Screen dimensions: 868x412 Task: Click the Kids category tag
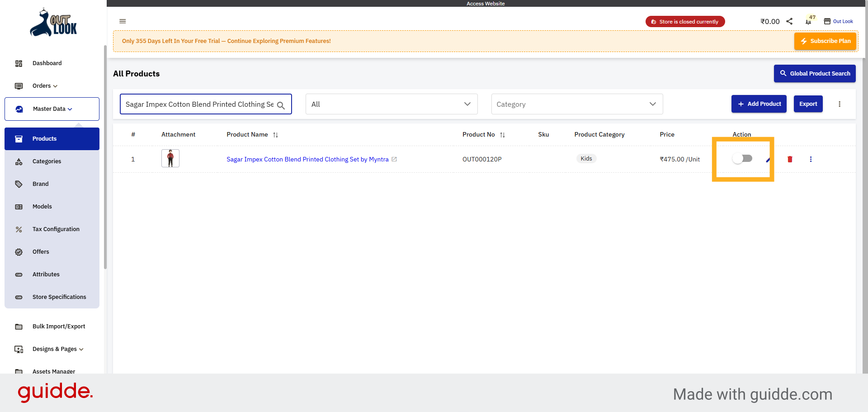click(x=586, y=159)
